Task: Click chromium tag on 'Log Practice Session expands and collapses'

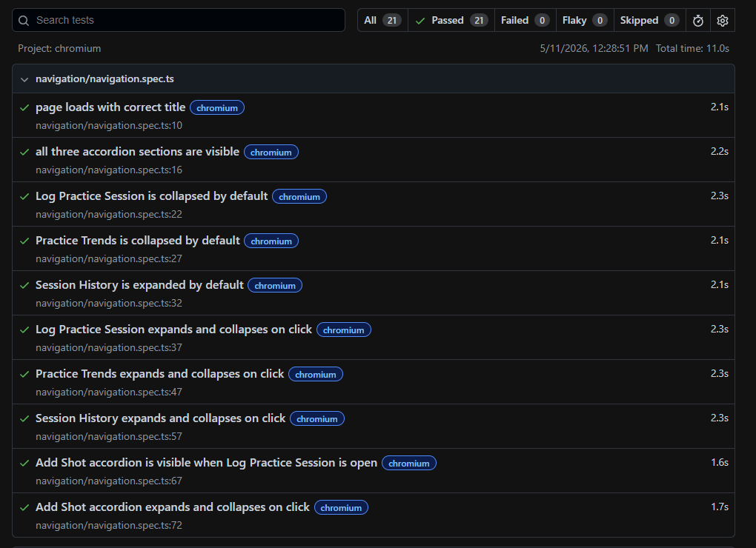Action: click(x=344, y=330)
